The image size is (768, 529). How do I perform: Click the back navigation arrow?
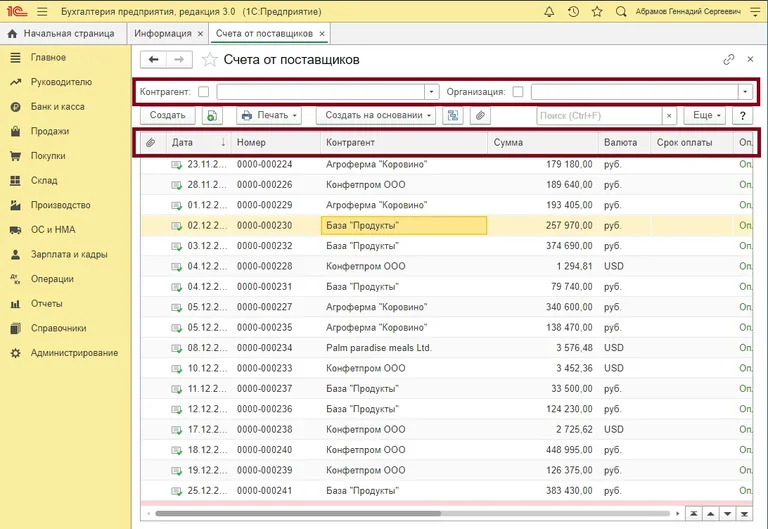[x=155, y=60]
